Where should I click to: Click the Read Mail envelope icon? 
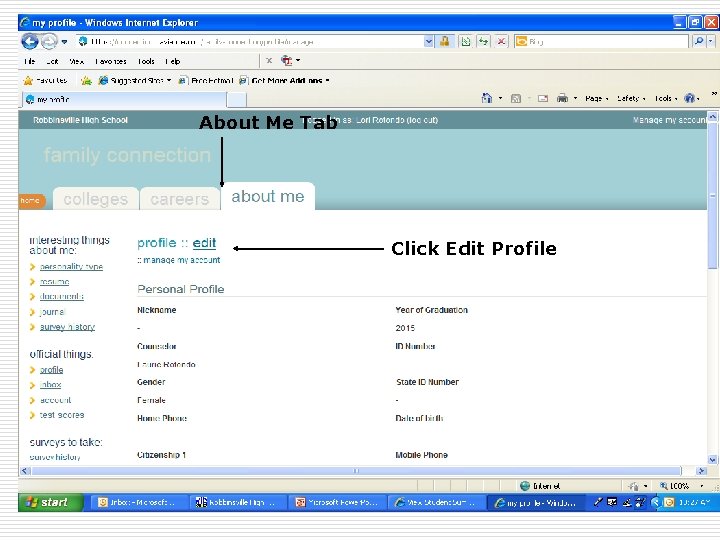tap(543, 98)
